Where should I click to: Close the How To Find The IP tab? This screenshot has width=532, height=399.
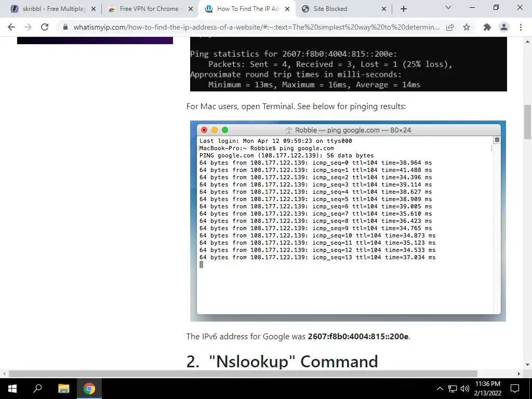tap(287, 9)
